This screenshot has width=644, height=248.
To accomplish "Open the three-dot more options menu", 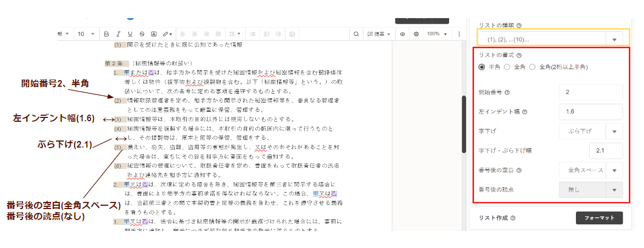I will click(x=460, y=34).
